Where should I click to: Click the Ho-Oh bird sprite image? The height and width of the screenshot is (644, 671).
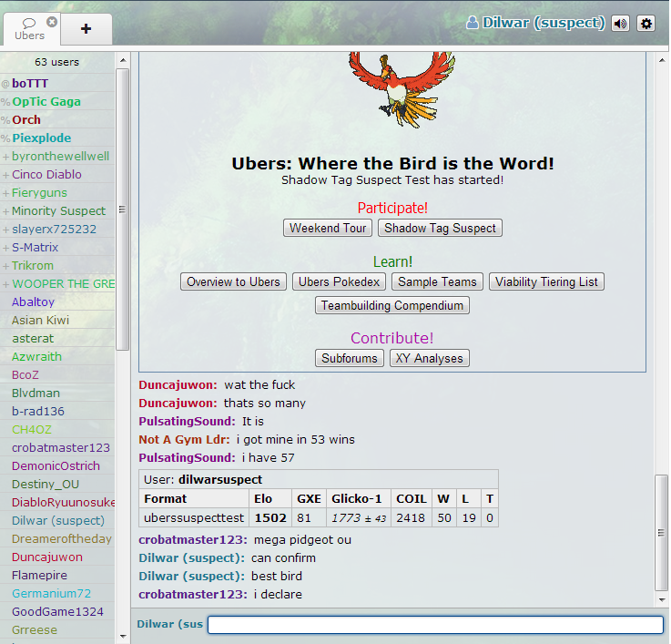392,88
